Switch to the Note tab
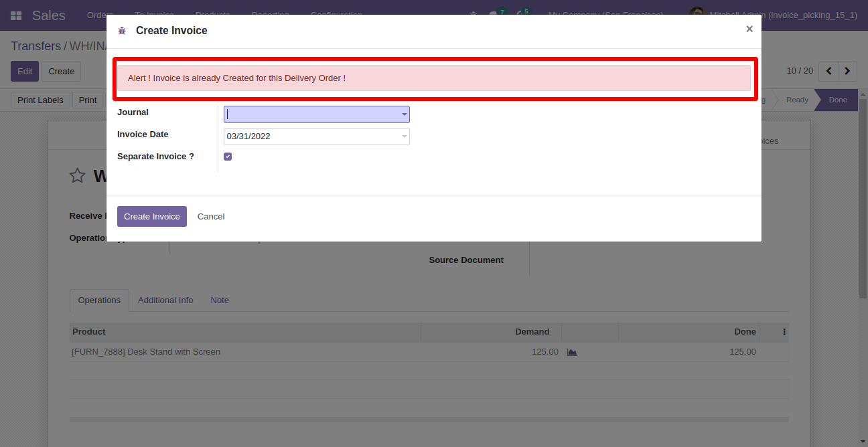 pos(220,300)
